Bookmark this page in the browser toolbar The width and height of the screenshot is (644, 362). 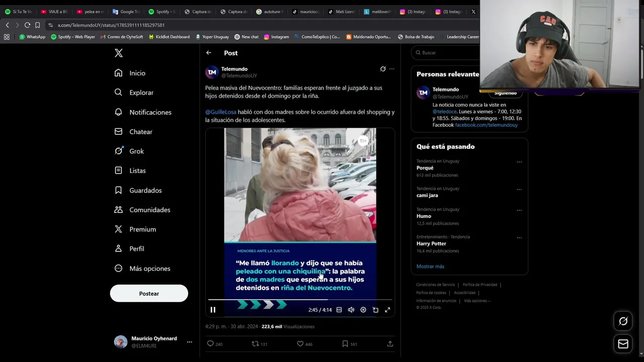pyautogui.click(x=37, y=25)
